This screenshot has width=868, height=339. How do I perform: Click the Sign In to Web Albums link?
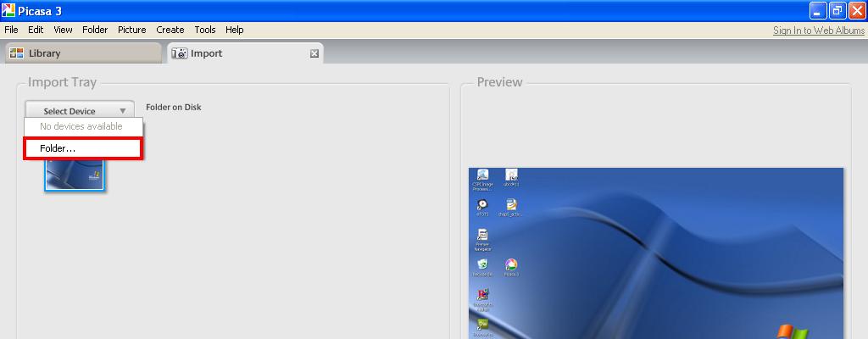point(818,31)
